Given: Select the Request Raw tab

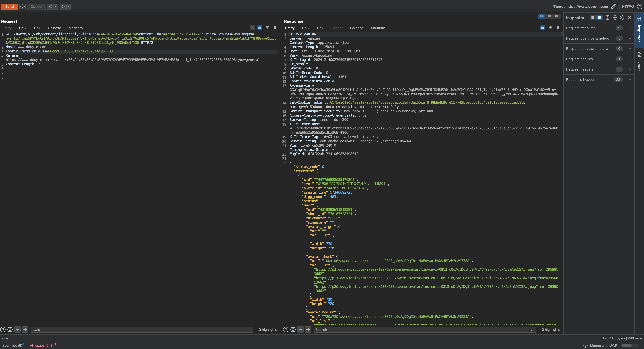Looking at the screenshot, I should coord(23,28).
